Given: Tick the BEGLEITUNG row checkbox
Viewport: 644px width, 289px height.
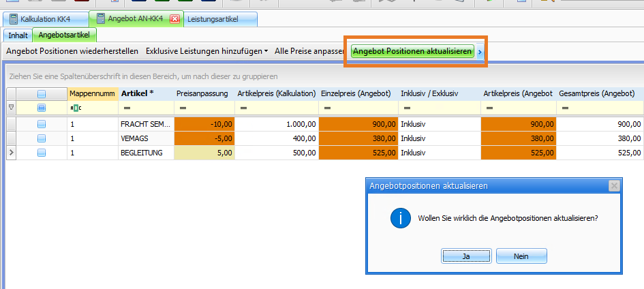Looking at the screenshot, I should pyautogui.click(x=42, y=153).
